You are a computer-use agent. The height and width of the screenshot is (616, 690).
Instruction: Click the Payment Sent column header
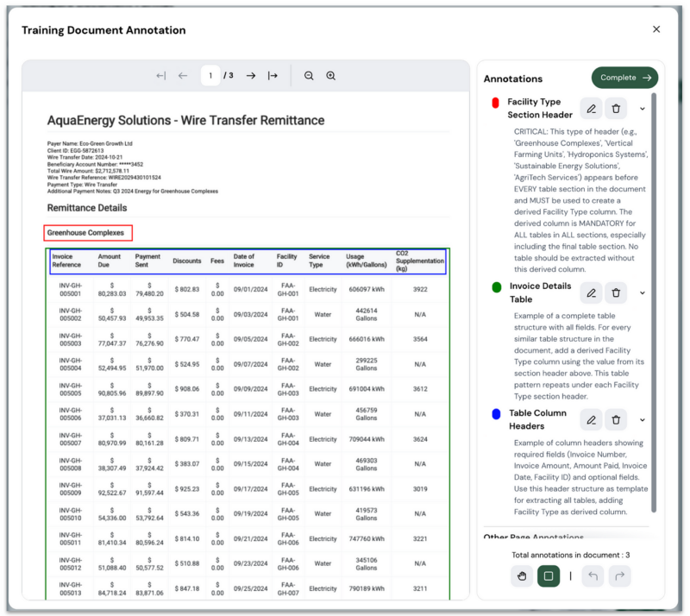point(147,261)
